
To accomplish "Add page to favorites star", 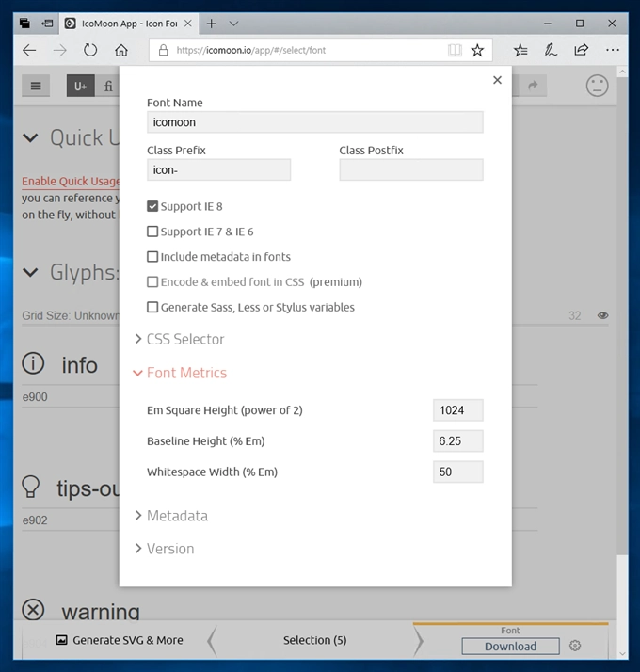I will click(x=477, y=50).
